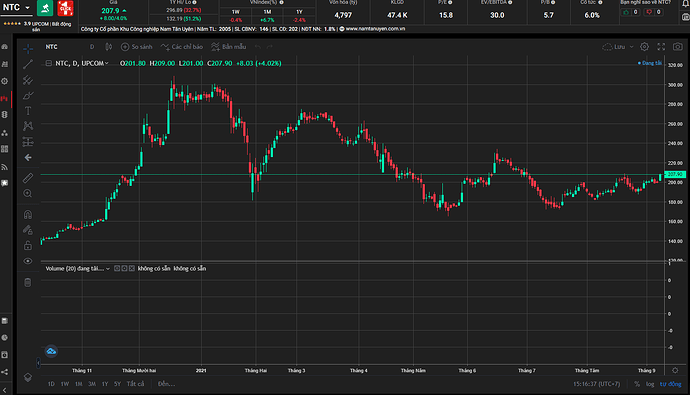Vote thumbs down for NTC
The width and height of the screenshot is (690, 395).
coord(650,12)
